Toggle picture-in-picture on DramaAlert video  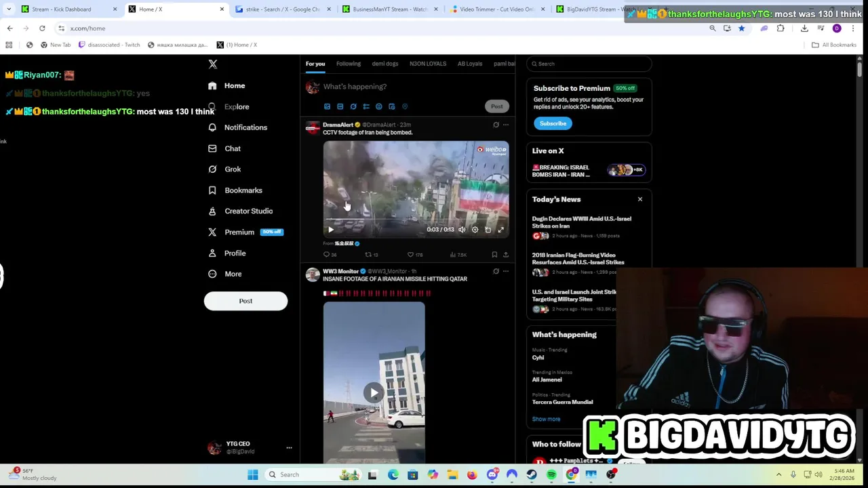coord(488,230)
